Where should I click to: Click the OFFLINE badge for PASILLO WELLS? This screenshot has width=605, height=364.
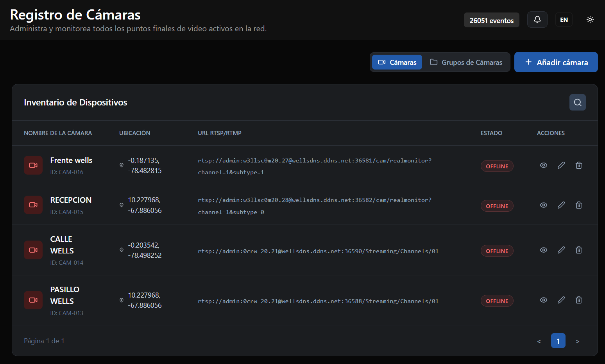[497, 301]
